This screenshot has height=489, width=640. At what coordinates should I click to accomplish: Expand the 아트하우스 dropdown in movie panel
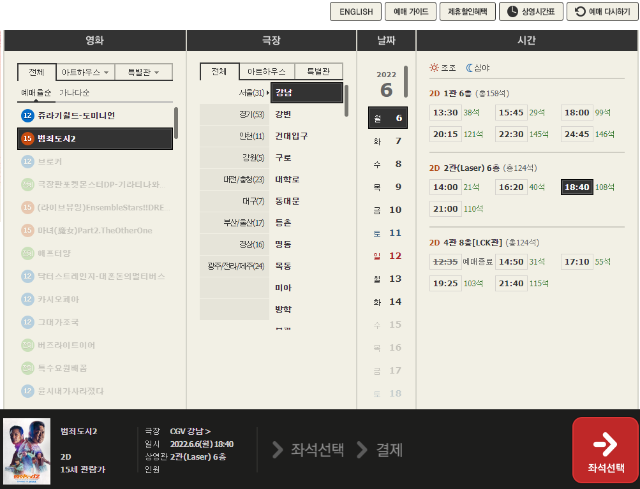(x=85, y=72)
